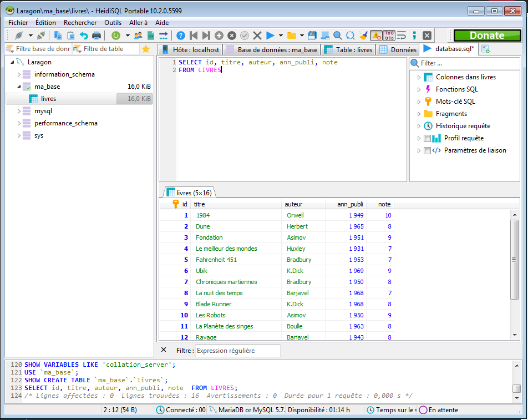The height and width of the screenshot is (420, 528).
Task: Switch to the Données tab
Action: pyautogui.click(x=398, y=50)
